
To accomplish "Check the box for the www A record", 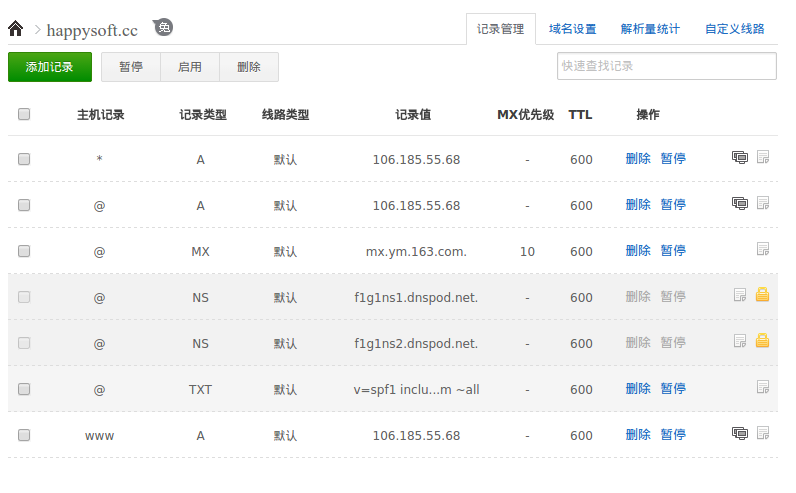I will point(24,435).
